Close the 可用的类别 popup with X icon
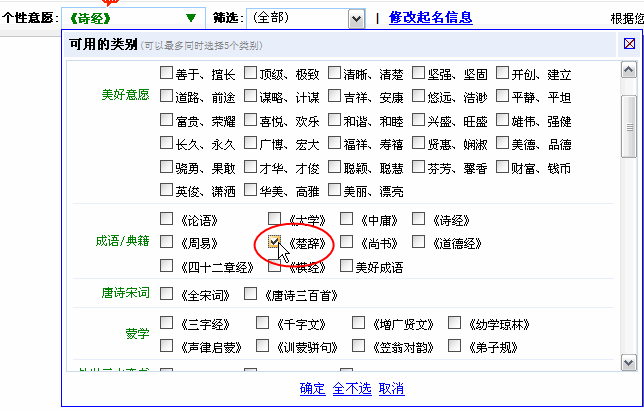 (628, 44)
